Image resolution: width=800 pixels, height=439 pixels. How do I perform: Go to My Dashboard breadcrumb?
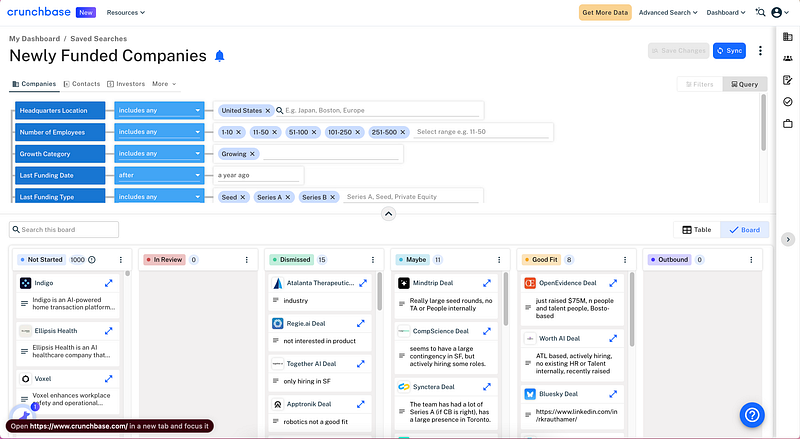tap(34, 38)
